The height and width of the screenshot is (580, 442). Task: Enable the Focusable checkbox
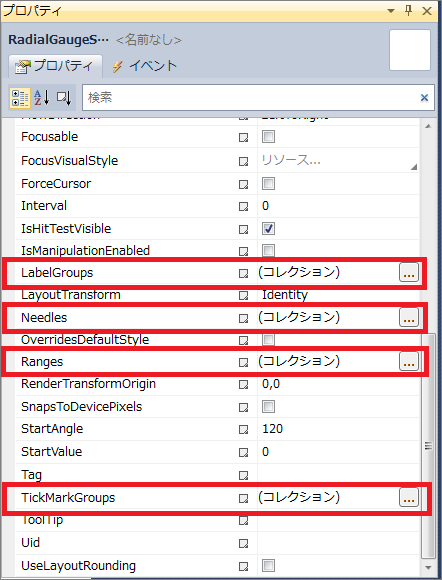click(268, 136)
